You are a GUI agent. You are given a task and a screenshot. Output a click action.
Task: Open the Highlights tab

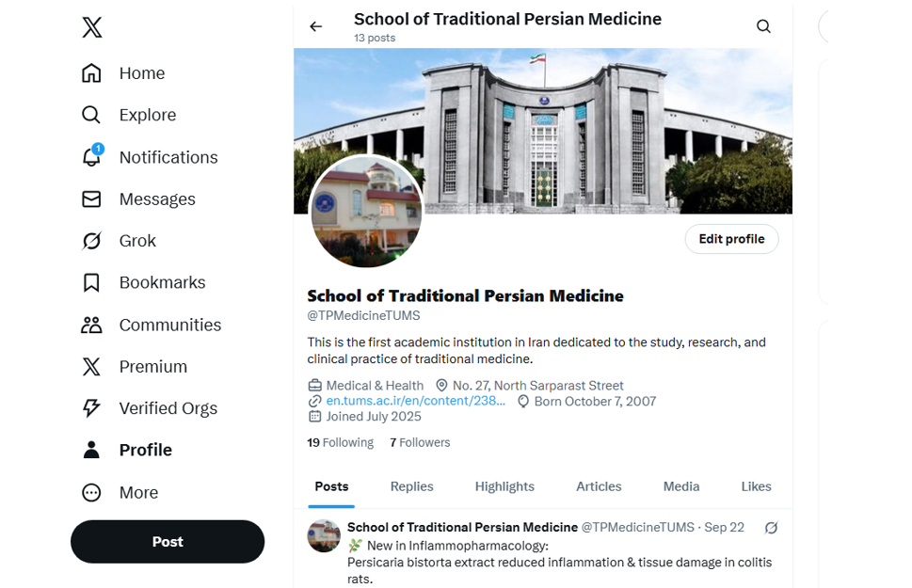(x=504, y=486)
